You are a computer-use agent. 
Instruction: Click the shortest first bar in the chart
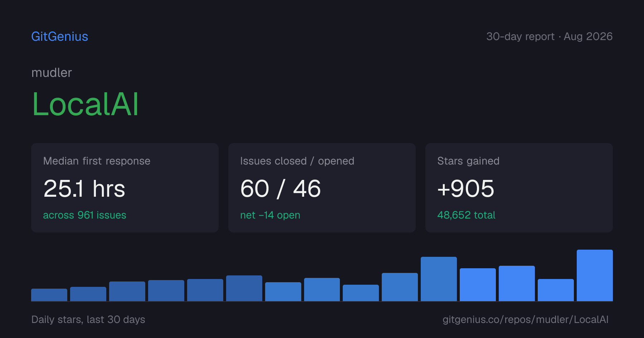pyautogui.click(x=49, y=295)
